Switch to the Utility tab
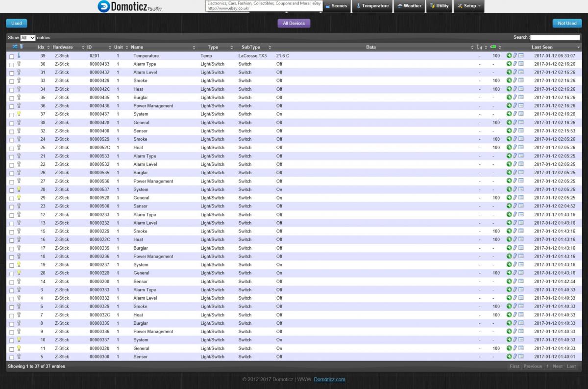 439,6
